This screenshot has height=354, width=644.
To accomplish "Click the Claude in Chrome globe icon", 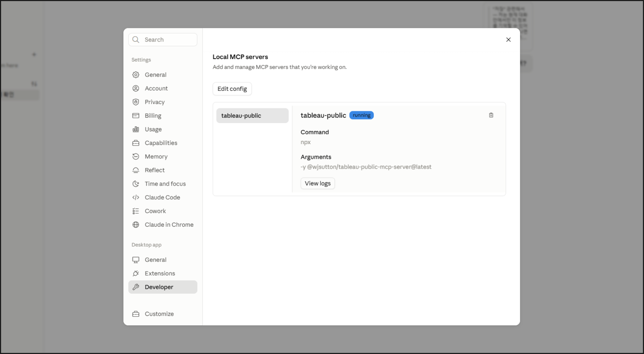I will [x=136, y=225].
